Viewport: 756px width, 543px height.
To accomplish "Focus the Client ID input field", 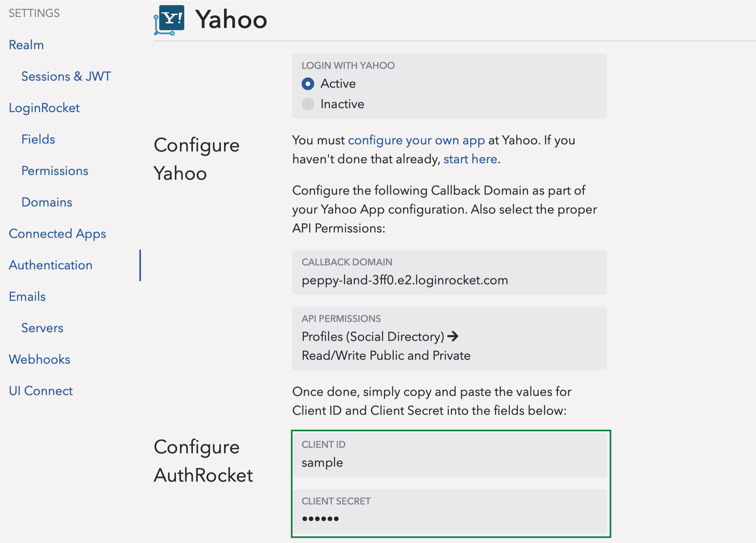I will coord(449,455).
